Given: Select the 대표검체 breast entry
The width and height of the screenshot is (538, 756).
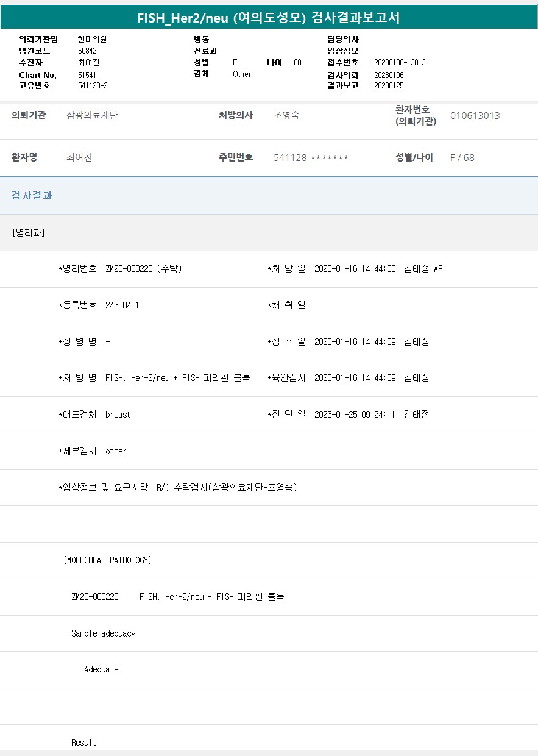Looking at the screenshot, I should (x=118, y=415).
